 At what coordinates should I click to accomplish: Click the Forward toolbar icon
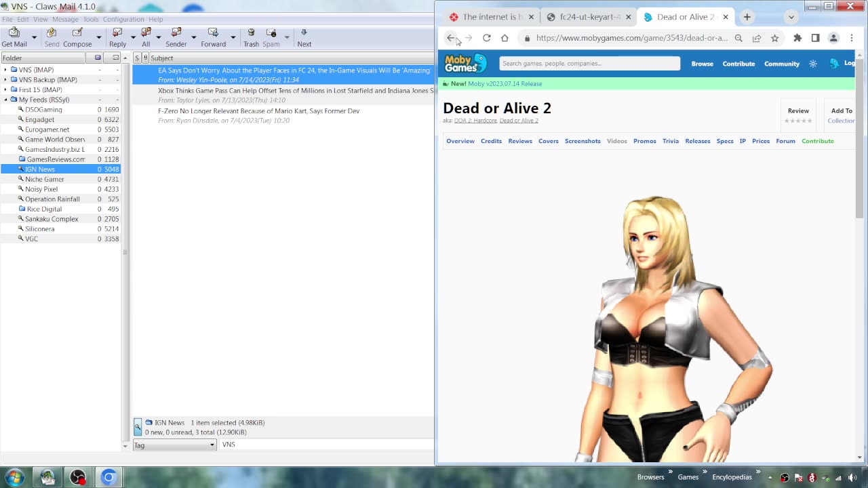point(213,33)
